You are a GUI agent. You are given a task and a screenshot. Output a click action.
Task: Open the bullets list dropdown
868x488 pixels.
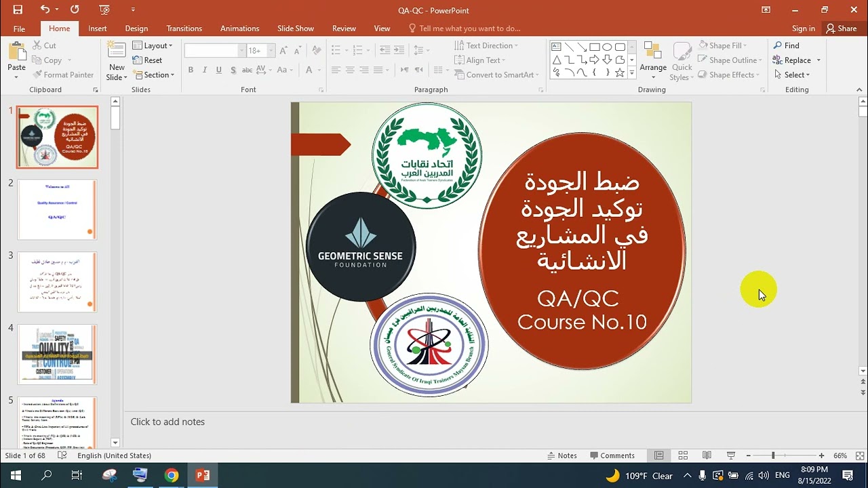(x=345, y=50)
